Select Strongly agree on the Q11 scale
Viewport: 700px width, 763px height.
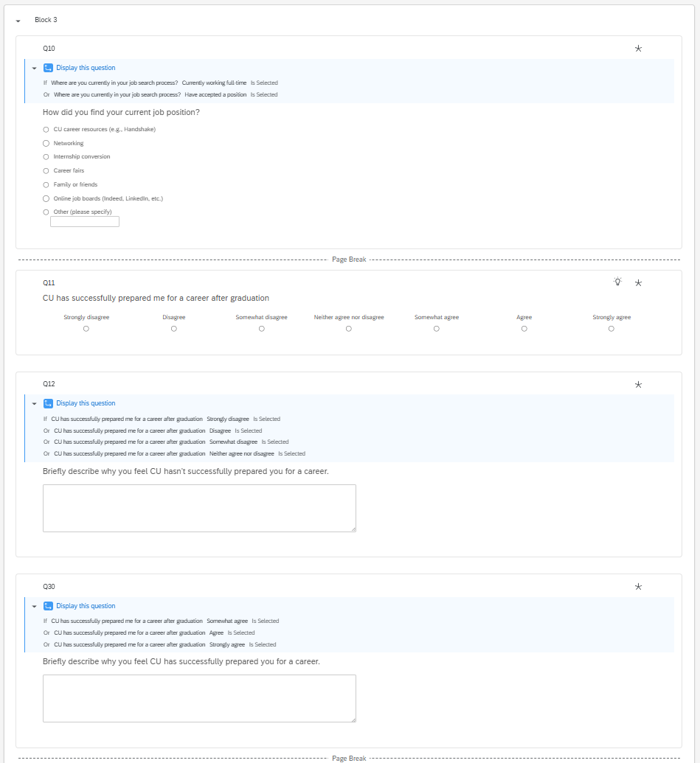tap(611, 328)
